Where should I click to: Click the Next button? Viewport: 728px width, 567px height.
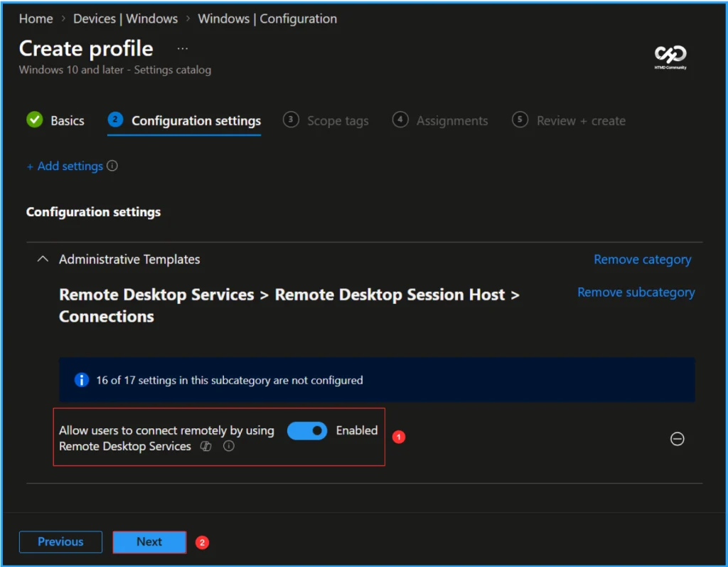coord(149,542)
